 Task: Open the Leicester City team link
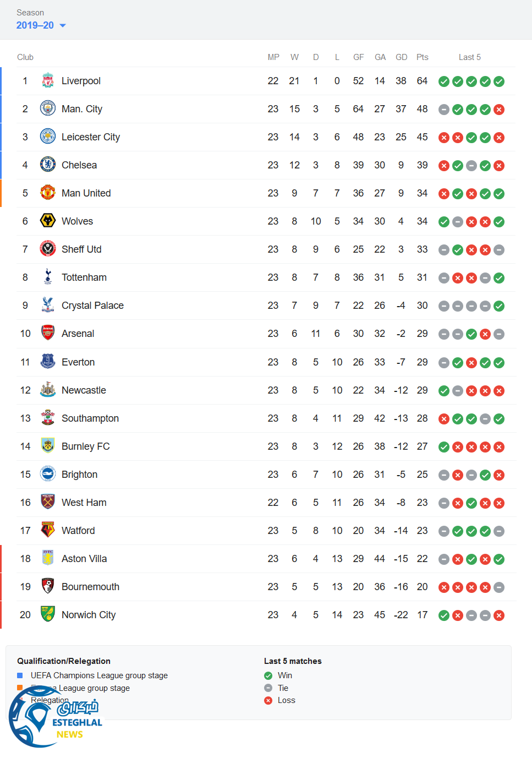90,137
